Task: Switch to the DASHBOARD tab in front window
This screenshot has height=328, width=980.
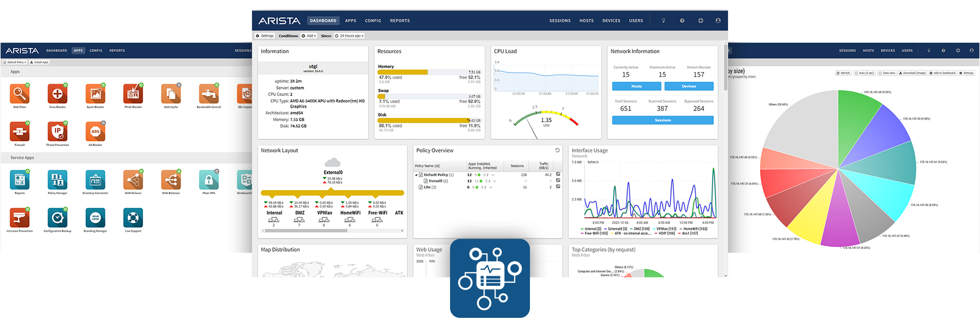Action: (x=323, y=21)
